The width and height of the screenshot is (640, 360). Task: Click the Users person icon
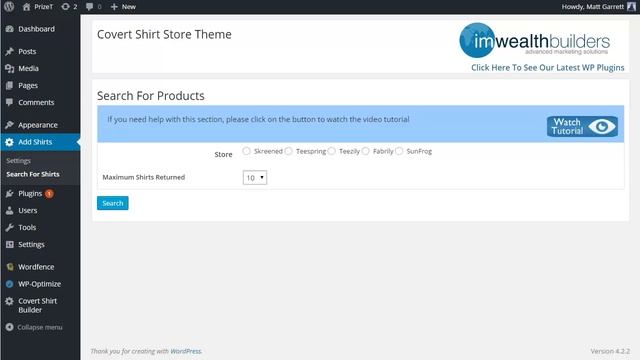[10, 211]
